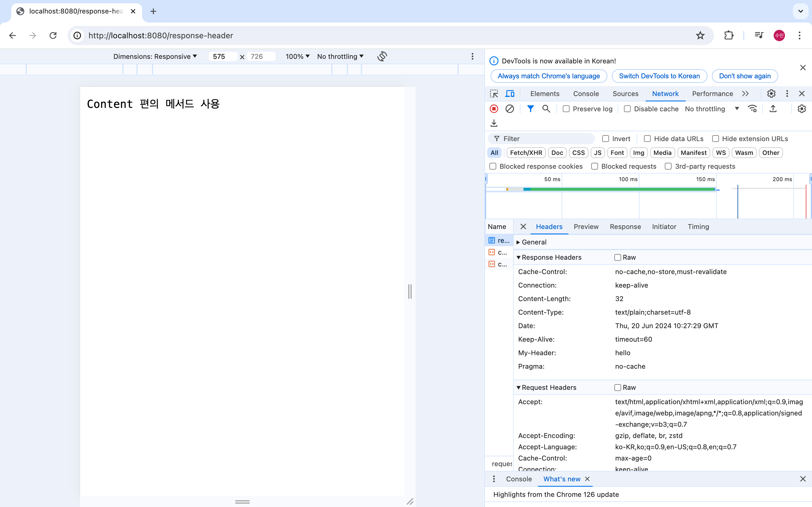Stop recording network log
The height and width of the screenshot is (507, 812).
[494, 109]
